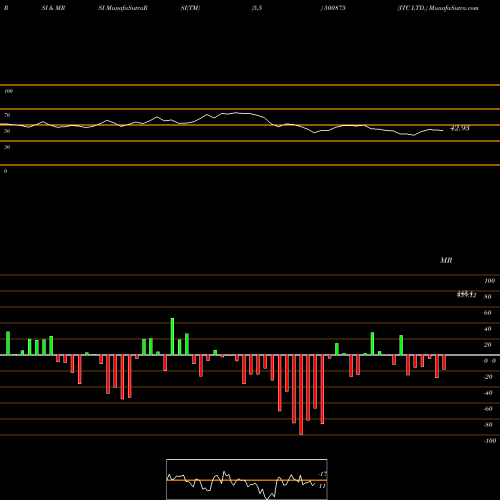
Task: Select the RSI axis label 50
Action: 7,131
